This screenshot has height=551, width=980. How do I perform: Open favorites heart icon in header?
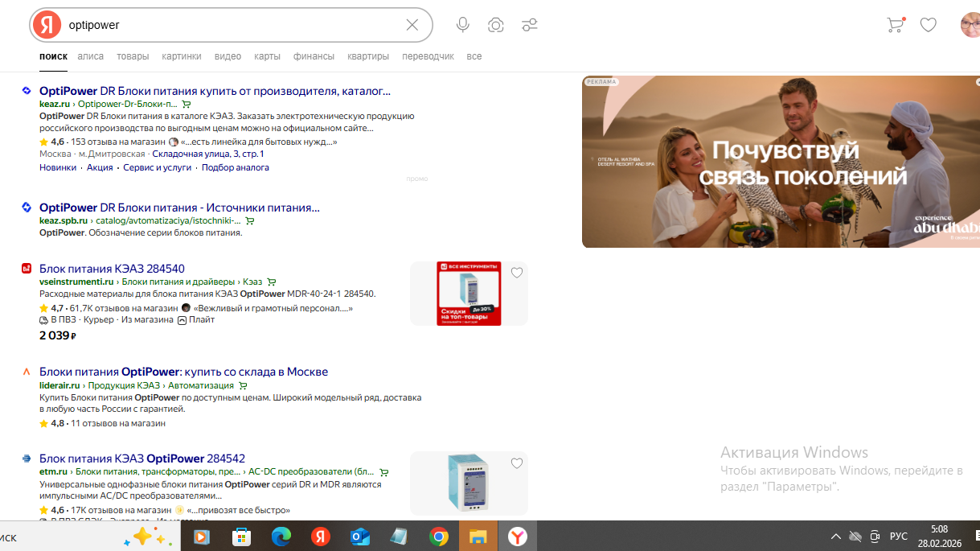click(x=929, y=25)
